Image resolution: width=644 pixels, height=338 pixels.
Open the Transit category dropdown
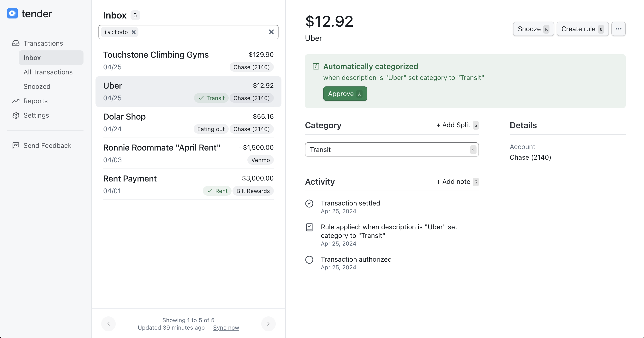coord(392,150)
